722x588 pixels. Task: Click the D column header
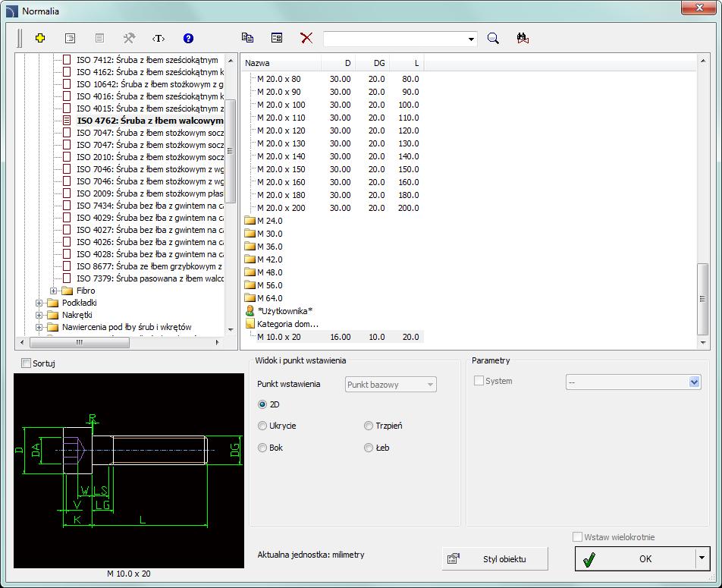tap(338, 63)
